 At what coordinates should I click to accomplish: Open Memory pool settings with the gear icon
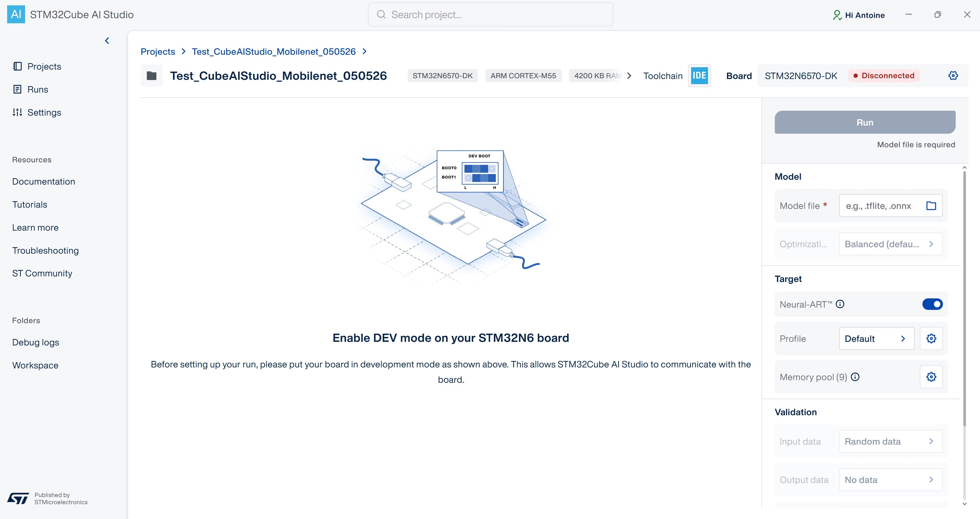tap(931, 377)
